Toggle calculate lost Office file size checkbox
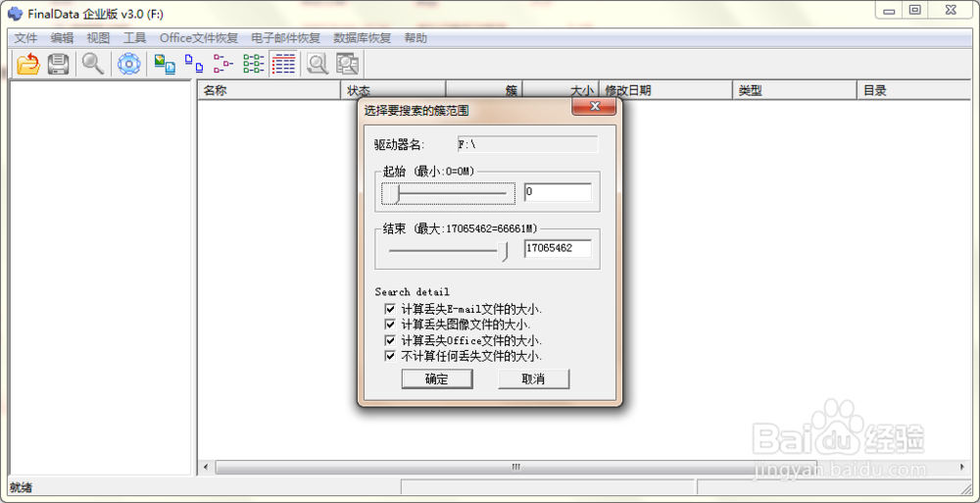Viewport: 980px width, 503px height. pyautogui.click(x=390, y=340)
